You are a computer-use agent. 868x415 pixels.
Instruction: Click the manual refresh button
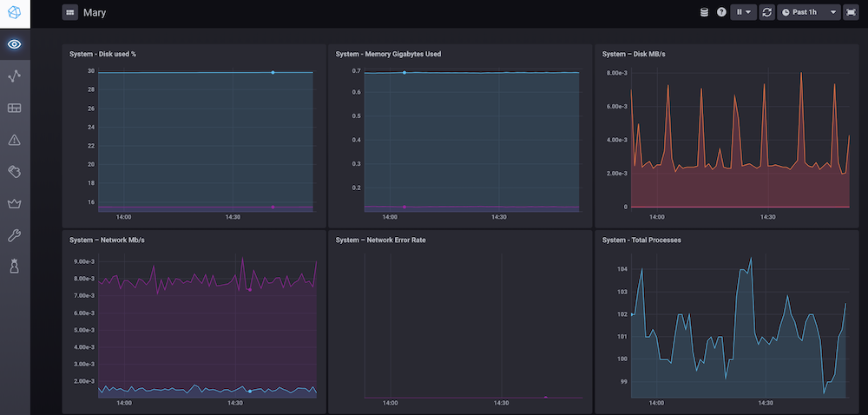click(x=767, y=12)
